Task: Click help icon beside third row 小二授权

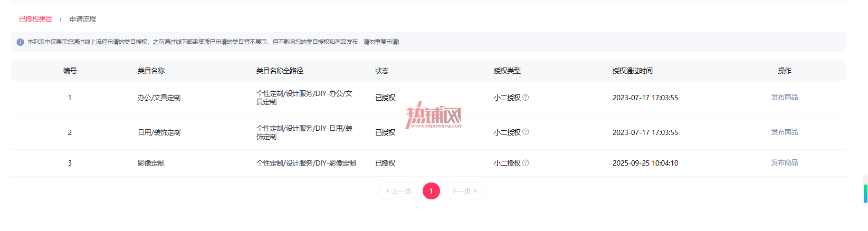Action: (526, 163)
